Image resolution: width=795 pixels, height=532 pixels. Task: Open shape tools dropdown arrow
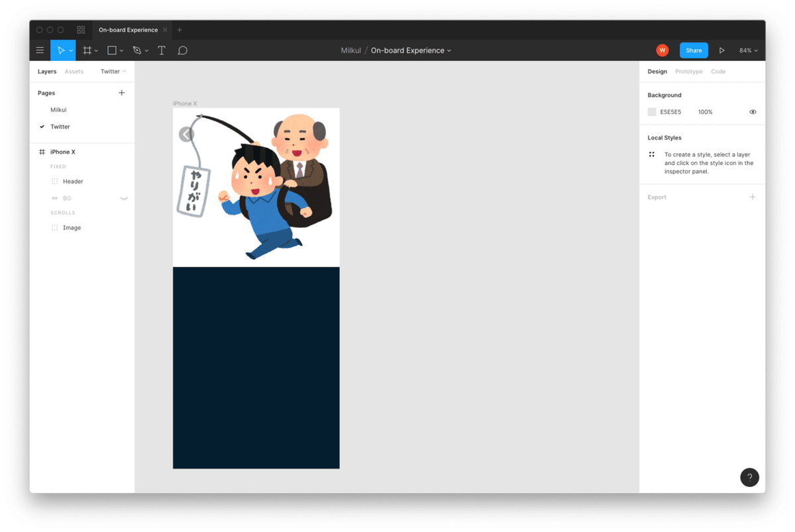tap(121, 51)
